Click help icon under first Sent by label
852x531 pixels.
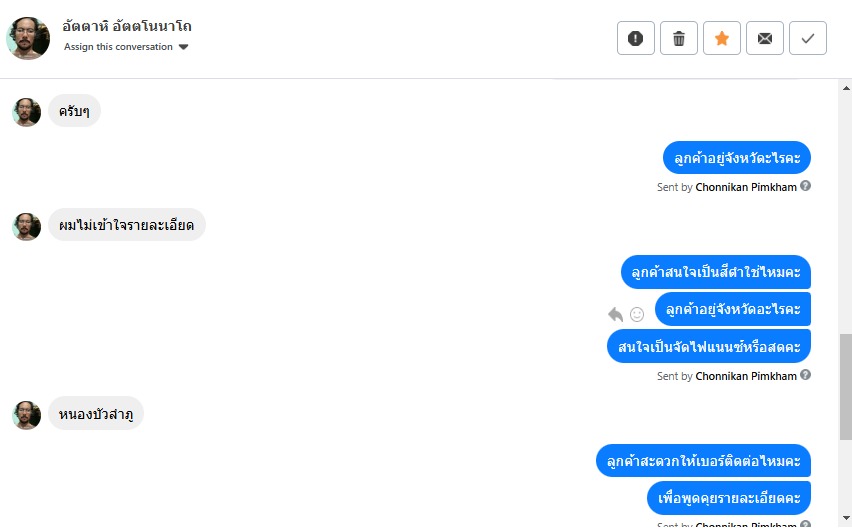coord(806,186)
